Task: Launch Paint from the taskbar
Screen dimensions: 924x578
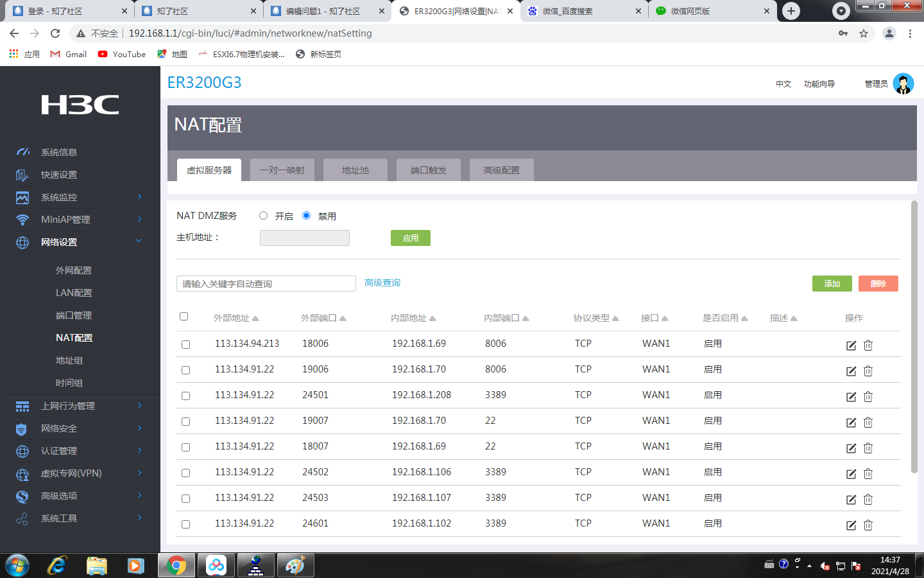Action: (x=295, y=565)
